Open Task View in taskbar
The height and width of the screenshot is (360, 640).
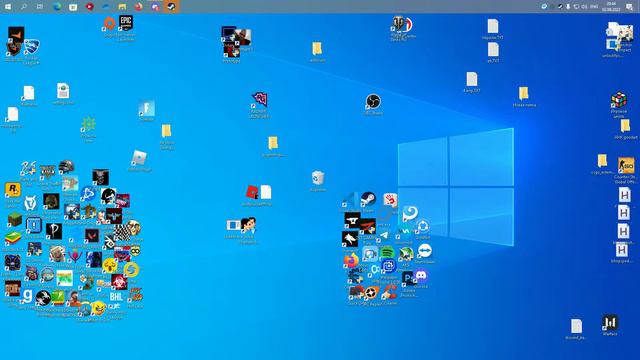point(40,7)
